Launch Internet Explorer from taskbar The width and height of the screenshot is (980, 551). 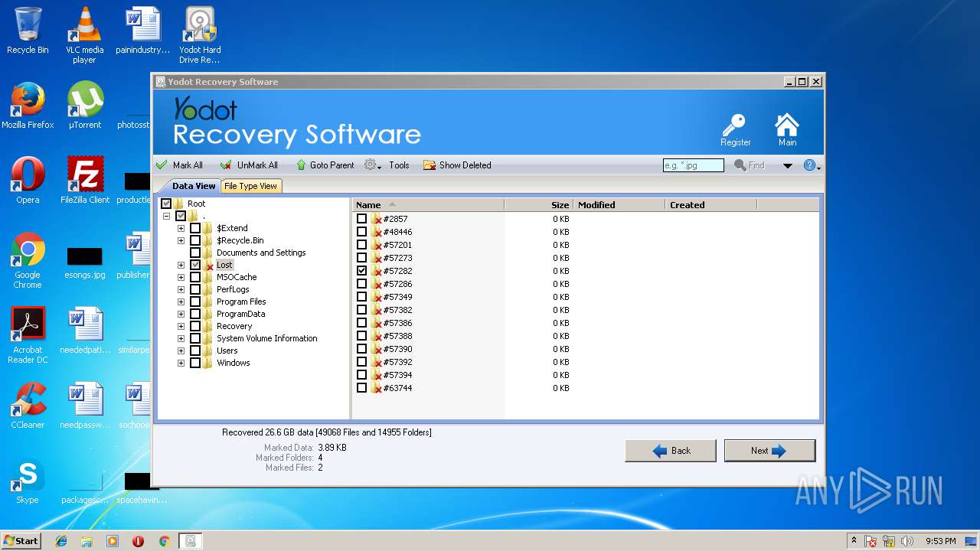pos(61,541)
